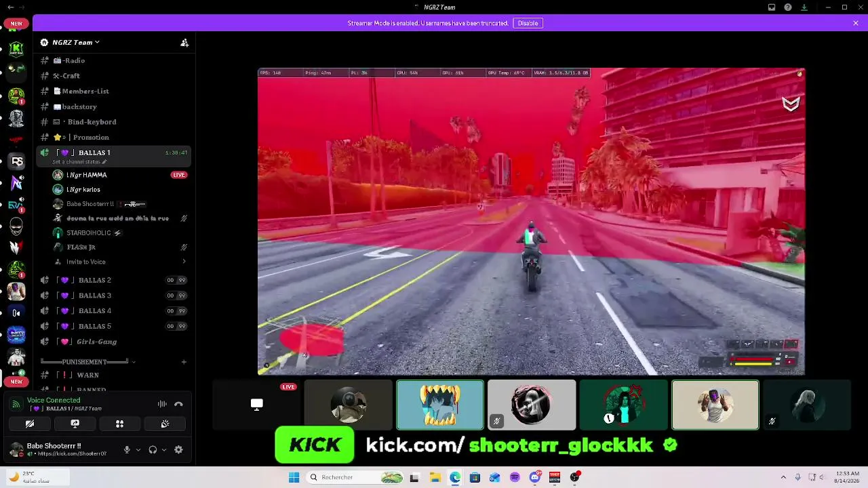
Task: Open the RS server icon
Action: (16, 161)
